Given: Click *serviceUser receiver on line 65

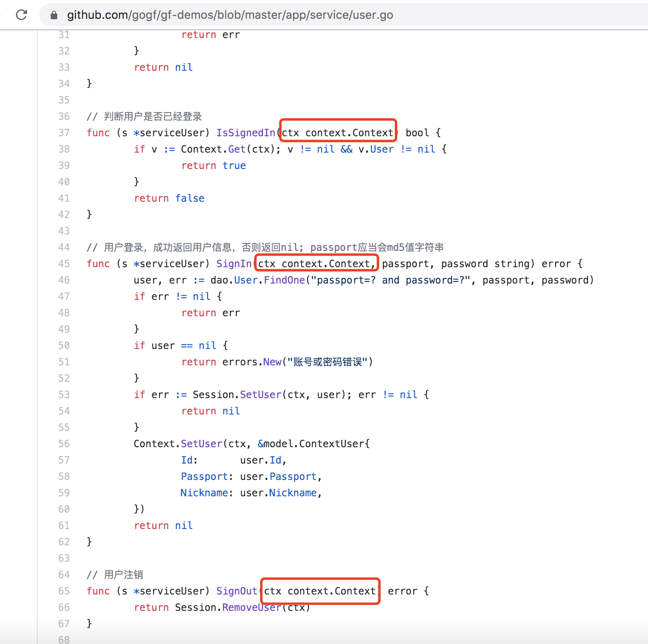Looking at the screenshot, I should point(169,591).
